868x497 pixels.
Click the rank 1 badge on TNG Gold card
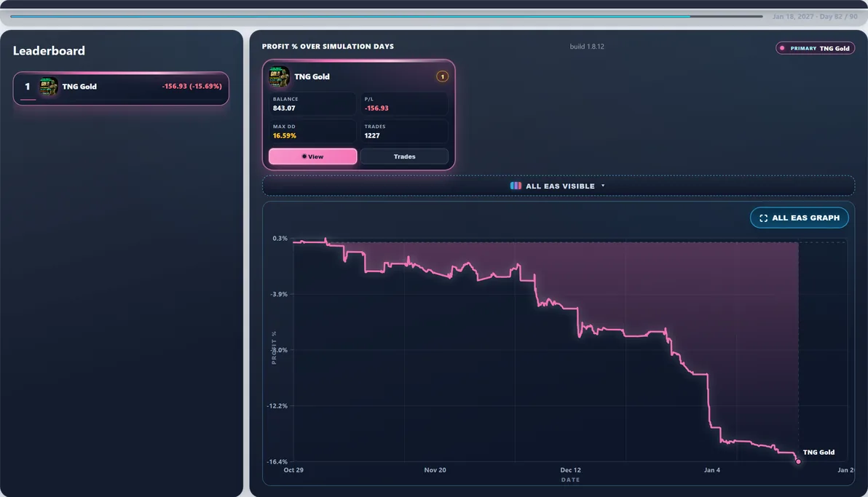pyautogui.click(x=442, y=76)
